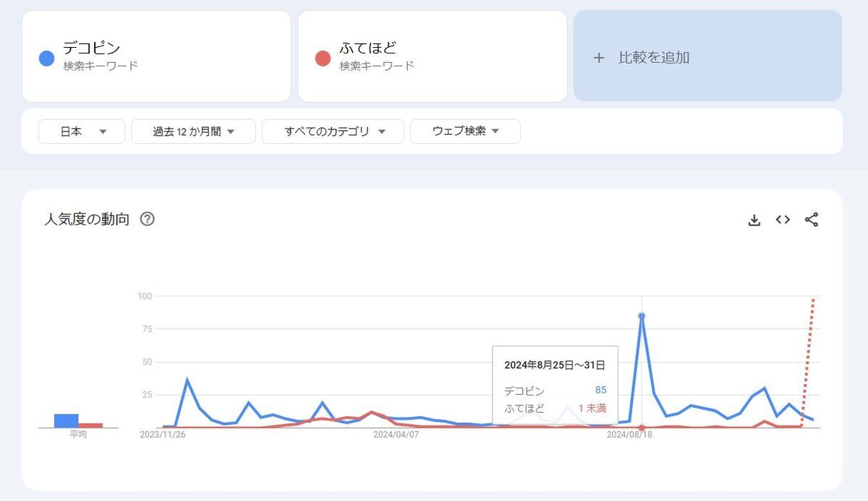Click the 2023/11/26 axis date label
Viewport: 868px width, 501px height.
[163, 435]
